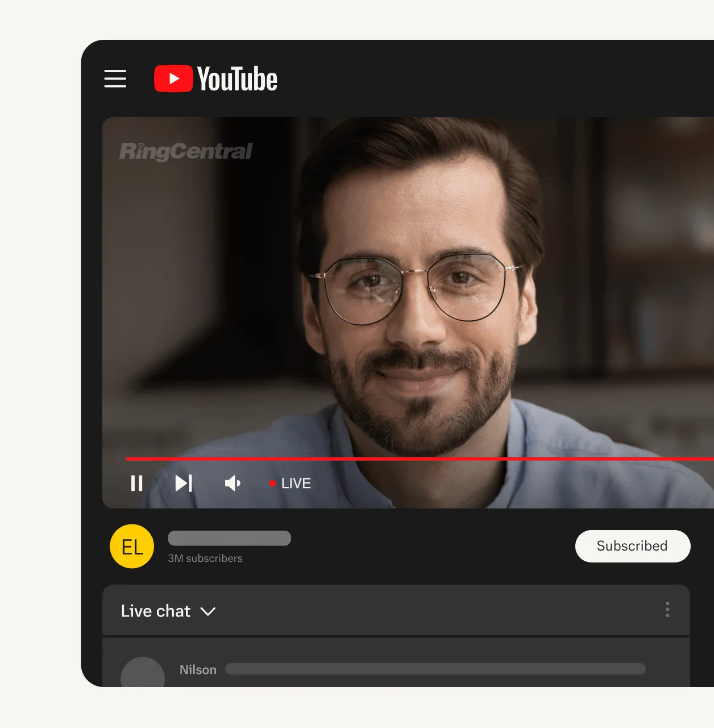Open the live chat three-dot options menu
714x728 pixels.
tap(667, 610)
